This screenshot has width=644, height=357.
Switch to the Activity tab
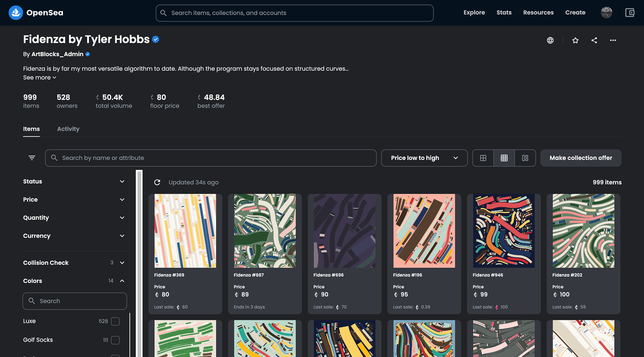click(68, 129)
